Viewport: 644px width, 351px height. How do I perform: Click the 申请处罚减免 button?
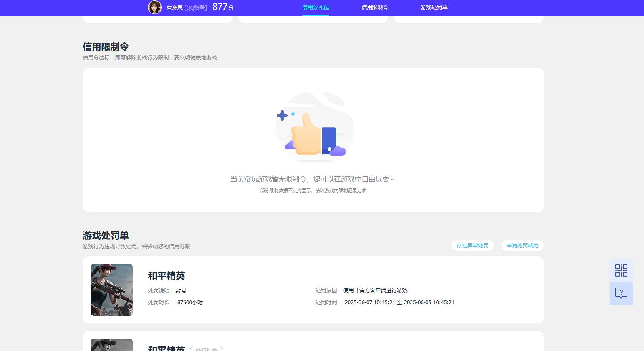(522, 246)
